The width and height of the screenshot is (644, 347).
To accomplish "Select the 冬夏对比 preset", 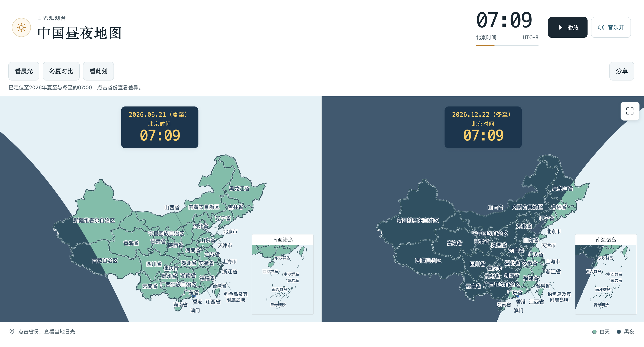I will coord(61,71).
